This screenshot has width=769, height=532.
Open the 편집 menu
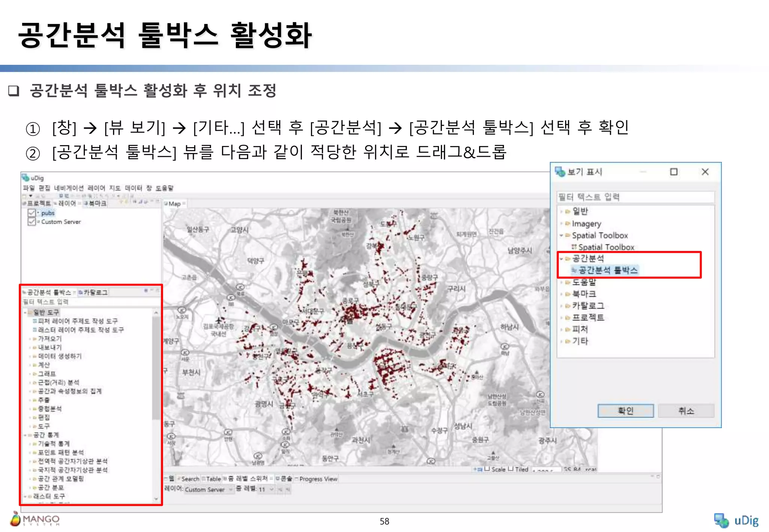[x=44, y=188]
